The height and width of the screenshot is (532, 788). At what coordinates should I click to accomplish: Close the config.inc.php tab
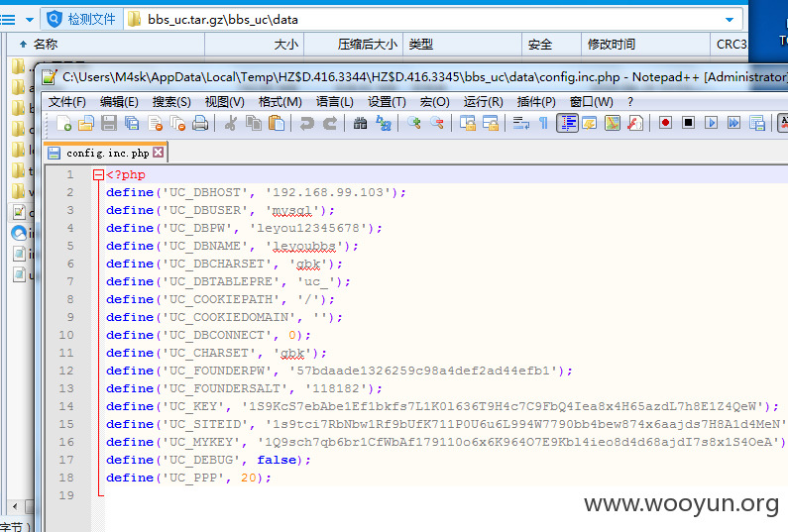(x=159, y=153)
